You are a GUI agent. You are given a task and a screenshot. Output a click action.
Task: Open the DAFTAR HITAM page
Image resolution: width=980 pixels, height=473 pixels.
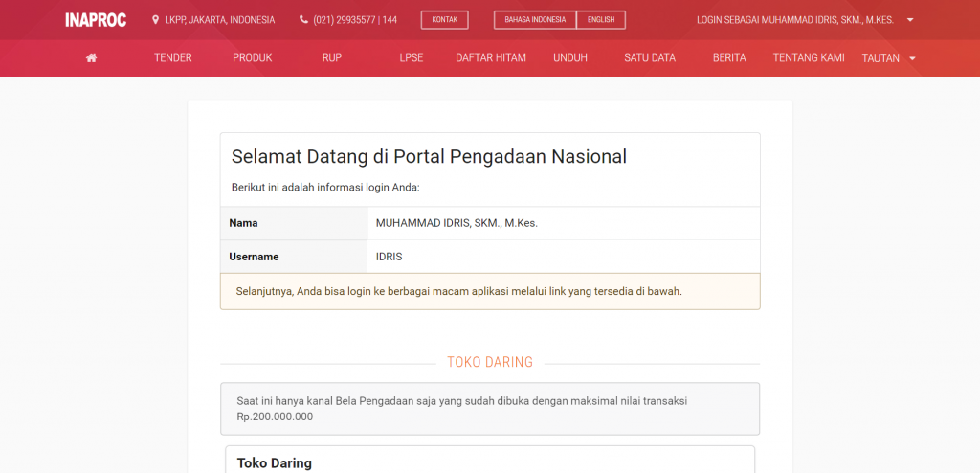click(491, 58)
